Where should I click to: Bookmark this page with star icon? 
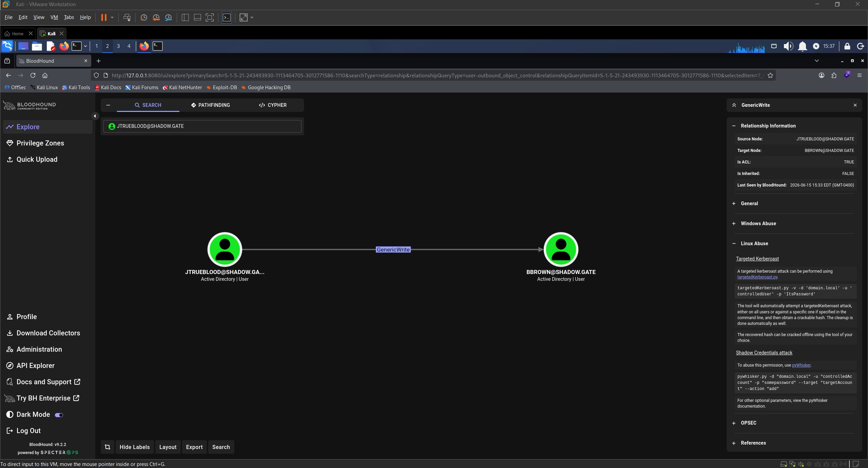point(770,75)
